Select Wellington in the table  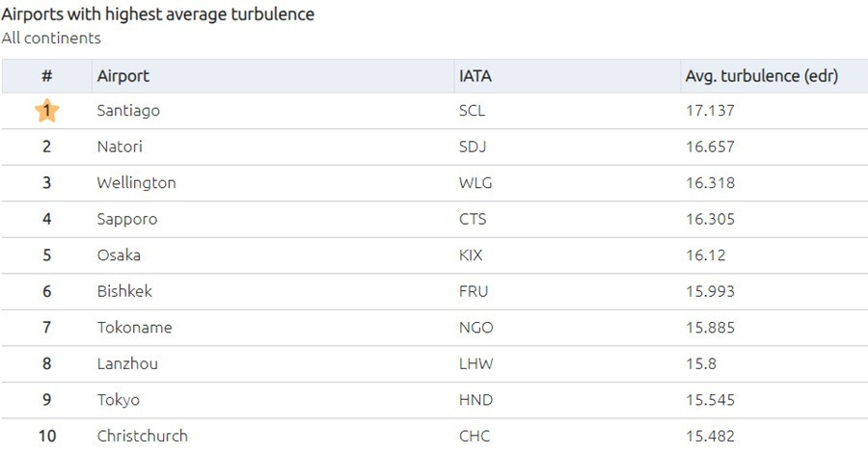click(x=136, y=183)
